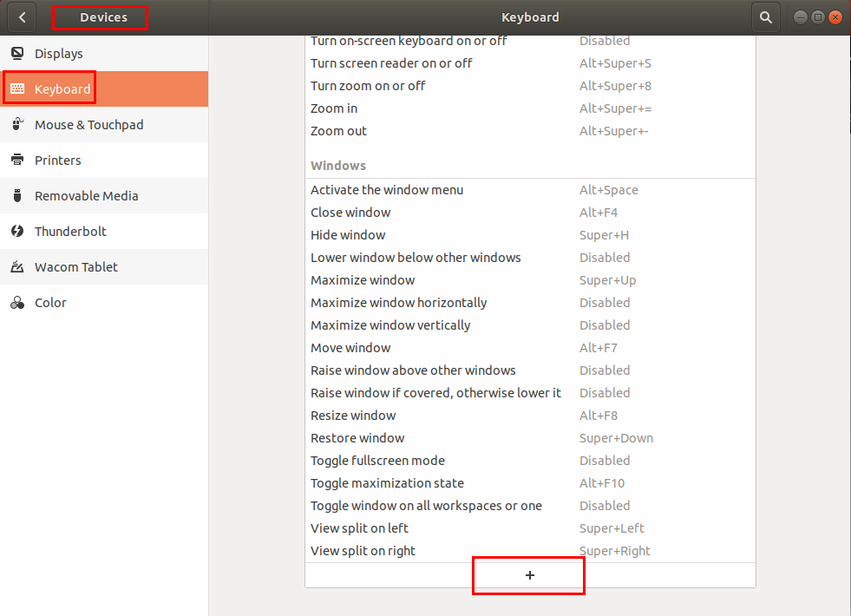
Task: Edit 'View split on left' shortcut
Action: [x=530, y=528]
